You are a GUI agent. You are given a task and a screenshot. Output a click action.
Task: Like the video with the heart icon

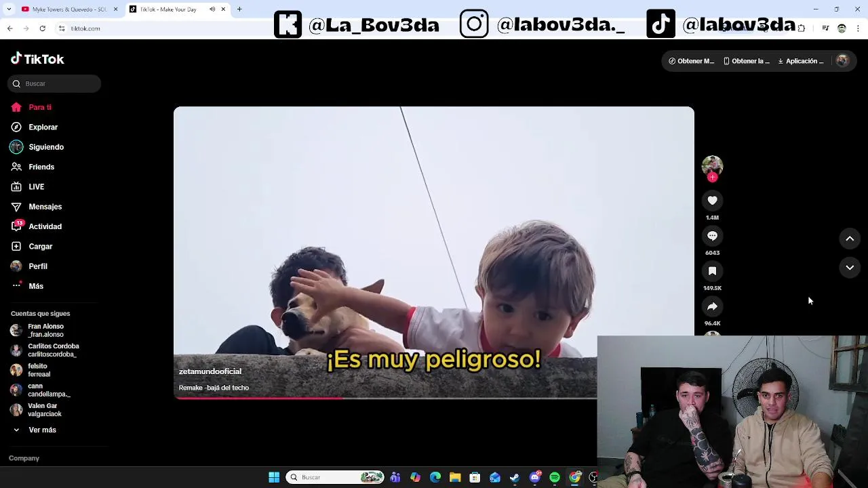click(x=712, y=201)
